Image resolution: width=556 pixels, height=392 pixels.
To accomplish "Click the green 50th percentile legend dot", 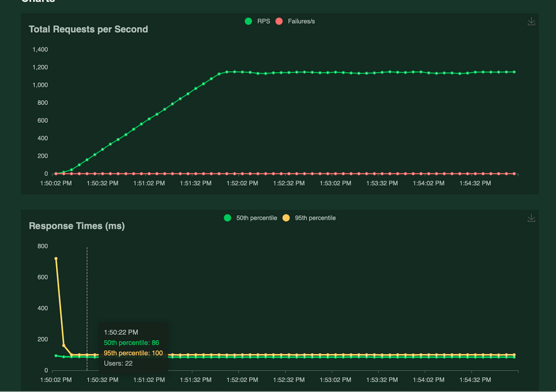I will point(227,218).
